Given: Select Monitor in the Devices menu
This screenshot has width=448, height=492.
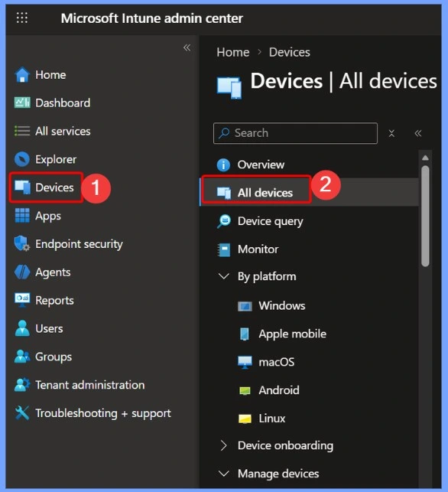Looking at the screenshot, I should click(x=258, y=249).
